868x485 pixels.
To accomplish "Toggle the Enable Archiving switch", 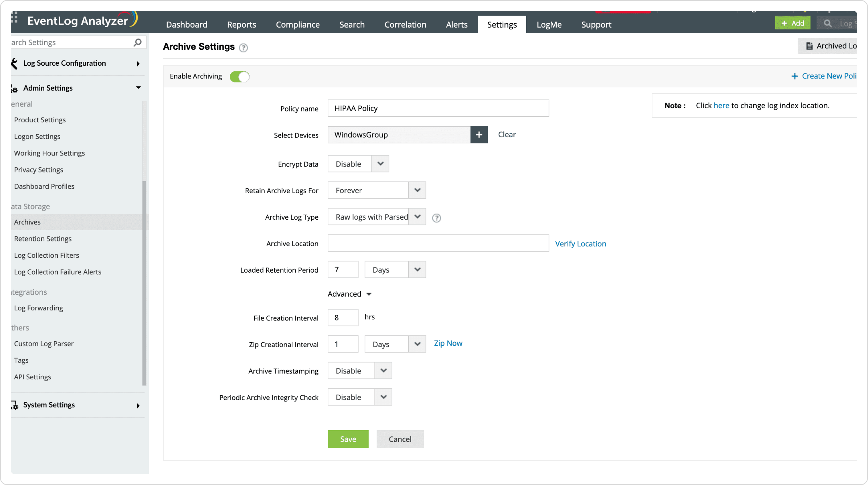I will (239, 77).
